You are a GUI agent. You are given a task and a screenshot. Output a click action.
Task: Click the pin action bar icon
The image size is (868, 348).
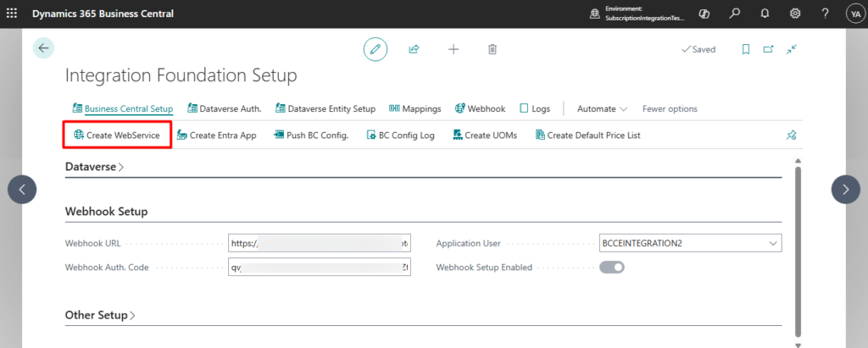[x=792, y=135]
